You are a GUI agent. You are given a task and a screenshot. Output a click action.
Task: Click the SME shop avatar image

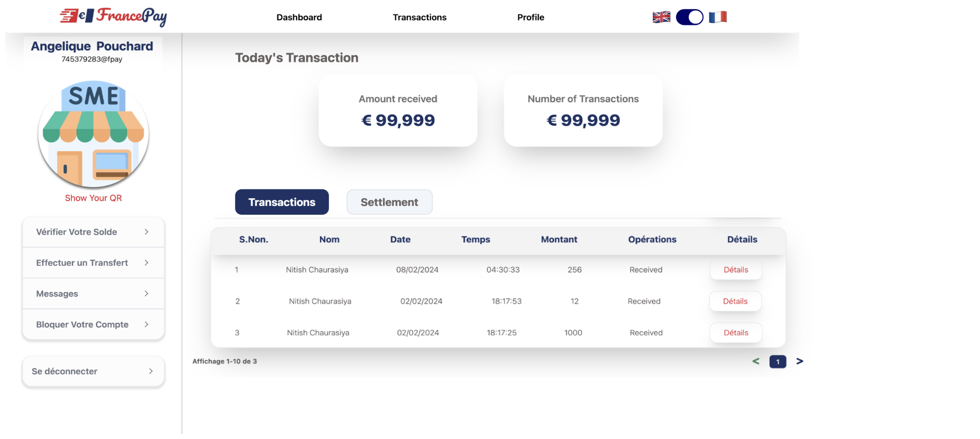(93, 134)
